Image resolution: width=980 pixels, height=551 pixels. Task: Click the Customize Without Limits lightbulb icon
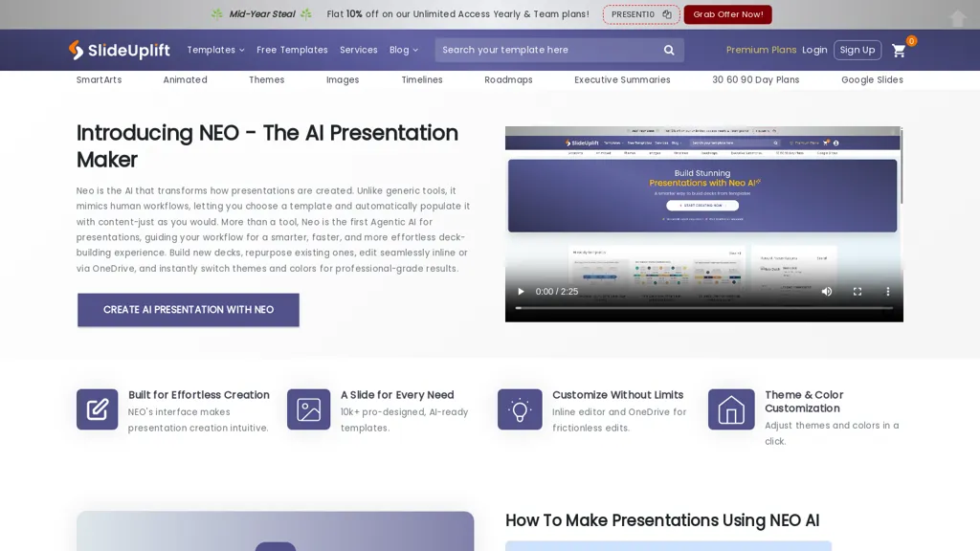[520, 409]
